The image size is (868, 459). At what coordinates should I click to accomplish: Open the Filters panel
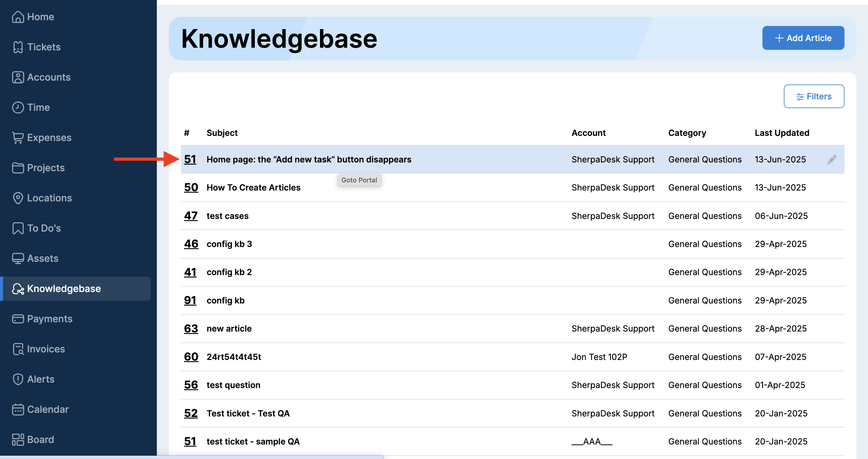pyautogui.click(x=813, y=96)
